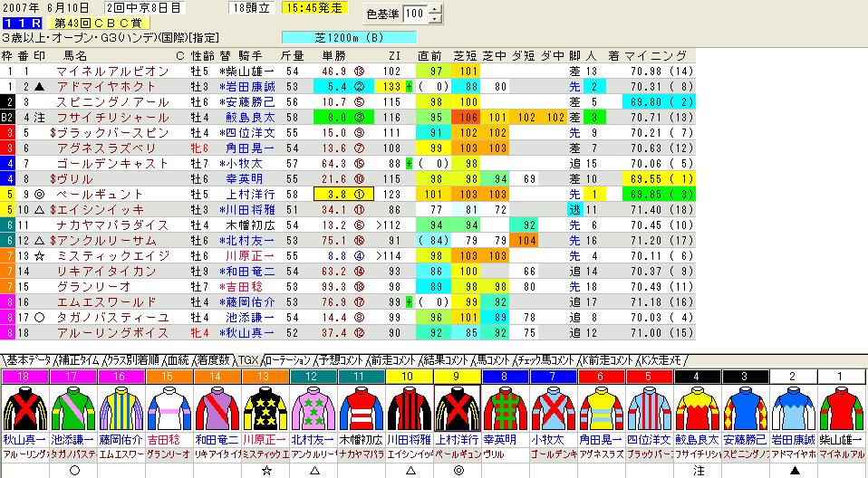The width and height of the screenshot is (868, 478).
Task: Open the K次走メモ tab
Action: point(662,360)
